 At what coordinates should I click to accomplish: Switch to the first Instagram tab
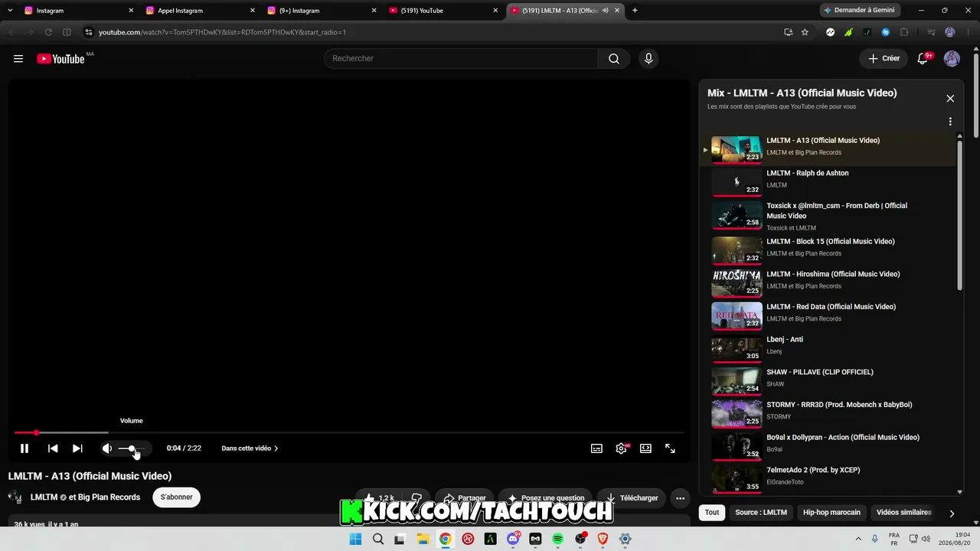click(x=80, y=11)
